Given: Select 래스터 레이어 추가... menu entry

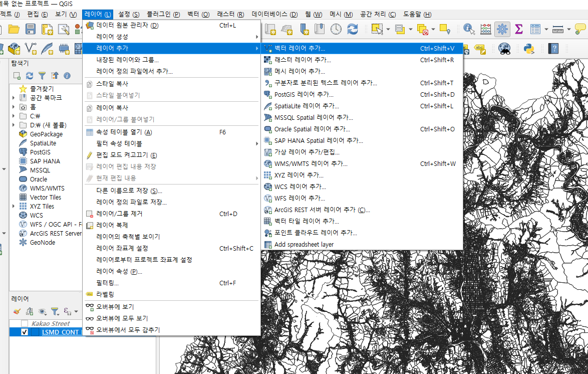Looking at the screenshot, I should click(362, 60).
